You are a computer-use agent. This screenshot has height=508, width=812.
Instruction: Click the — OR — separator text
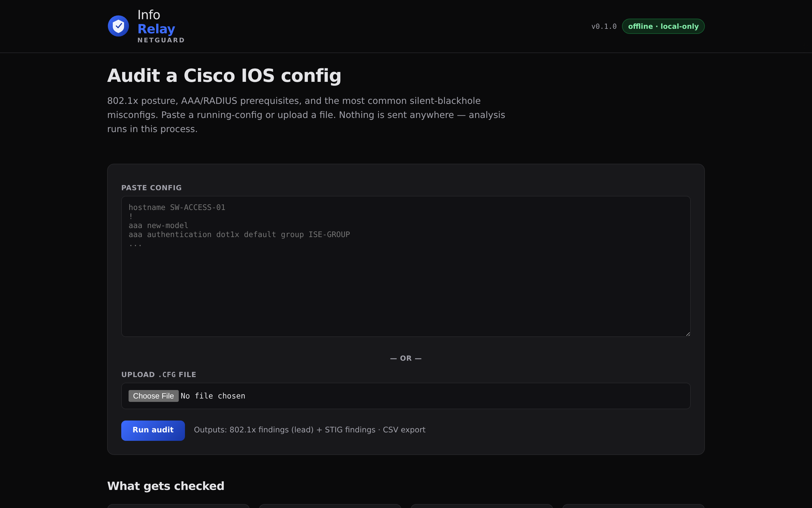[406, 358]
